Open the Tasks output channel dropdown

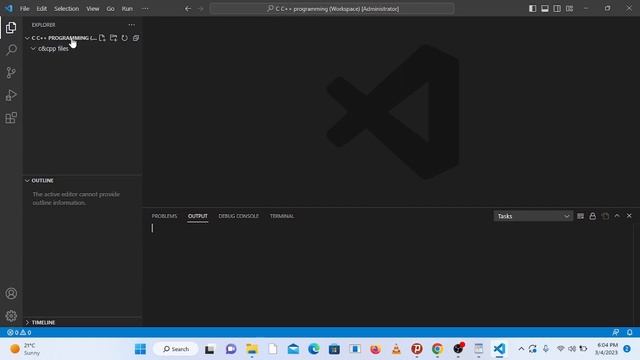point(533,216)
